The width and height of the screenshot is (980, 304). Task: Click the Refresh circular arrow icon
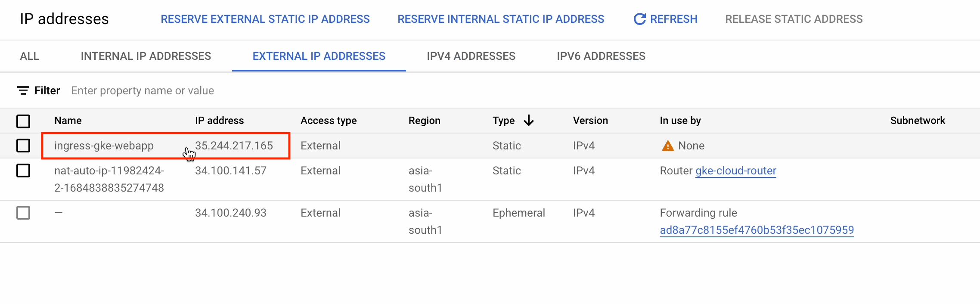[x=639, y=19]
